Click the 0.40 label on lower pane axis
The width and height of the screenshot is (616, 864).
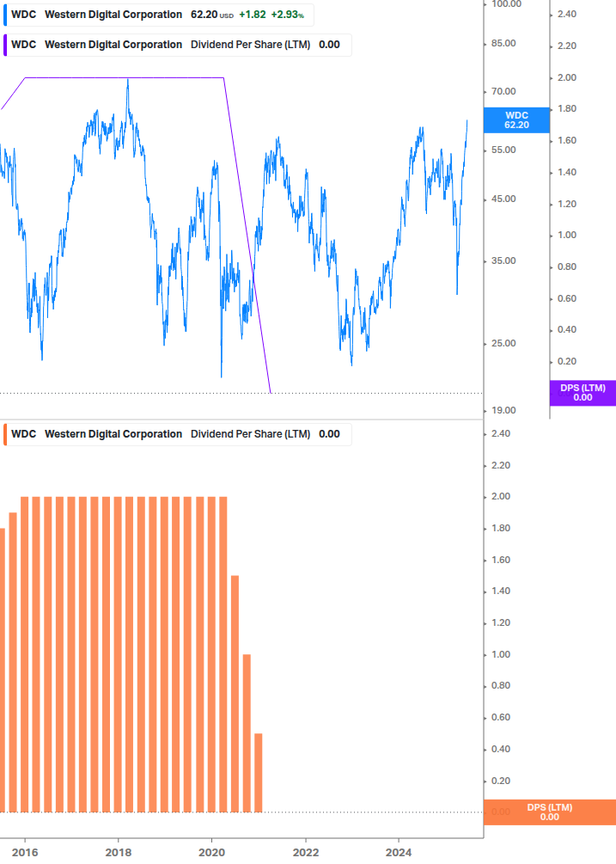pyautogui.click(x=501, y=750)
